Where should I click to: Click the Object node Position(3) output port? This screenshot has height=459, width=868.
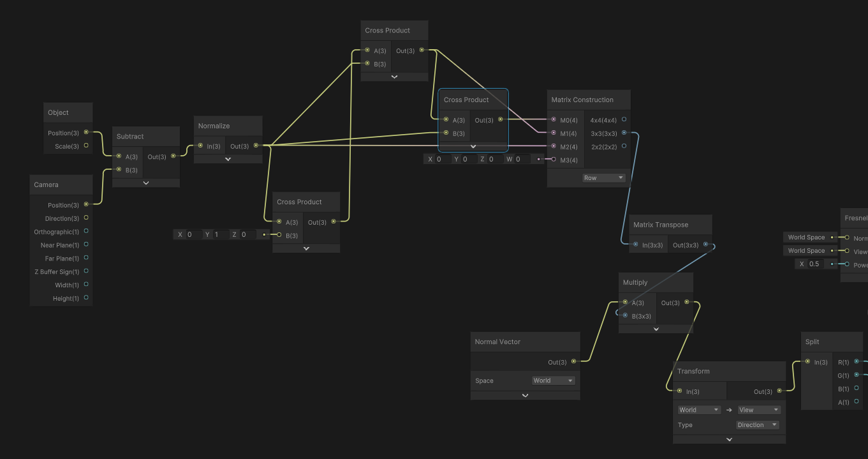[86, 133]
